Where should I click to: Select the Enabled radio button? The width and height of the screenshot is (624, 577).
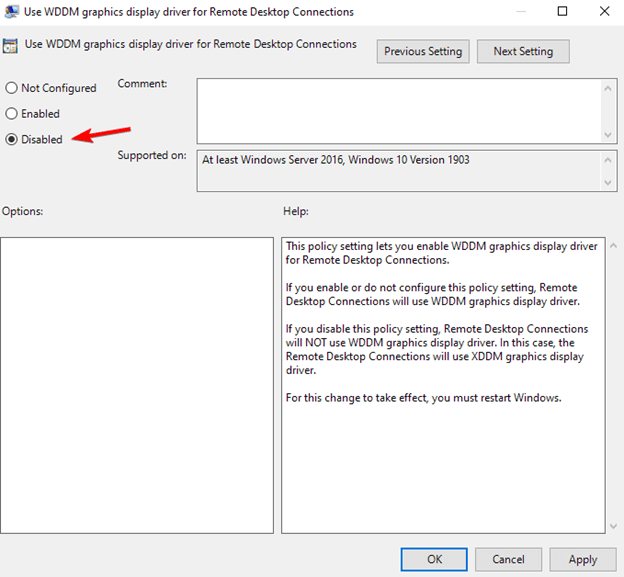point(12,113)
